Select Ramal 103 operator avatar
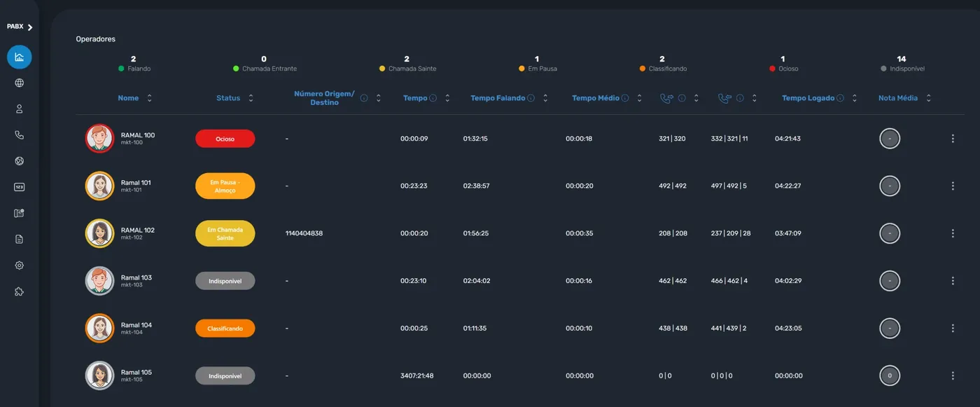 (99, 281)
